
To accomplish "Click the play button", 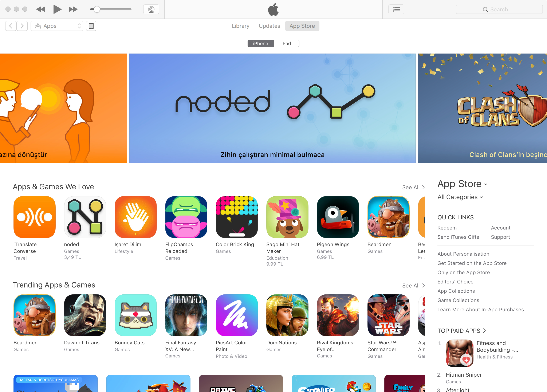I will tap(57, 9).
